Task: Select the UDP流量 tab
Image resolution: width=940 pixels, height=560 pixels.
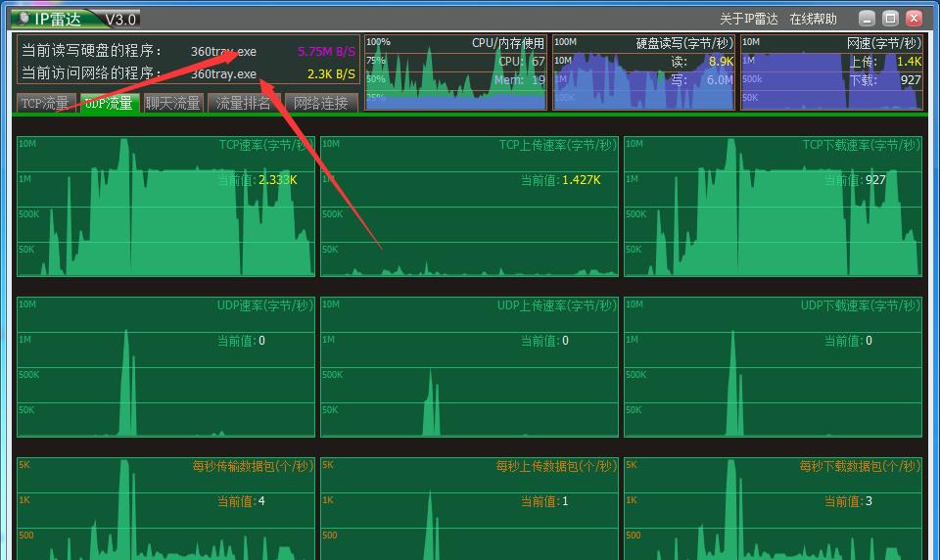Action: pos(109,103)
